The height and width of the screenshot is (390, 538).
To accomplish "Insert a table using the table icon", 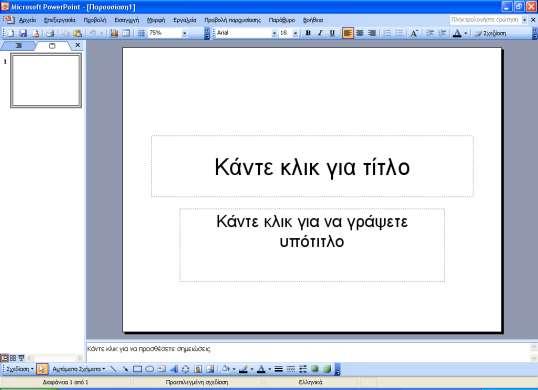I will 126,33.
